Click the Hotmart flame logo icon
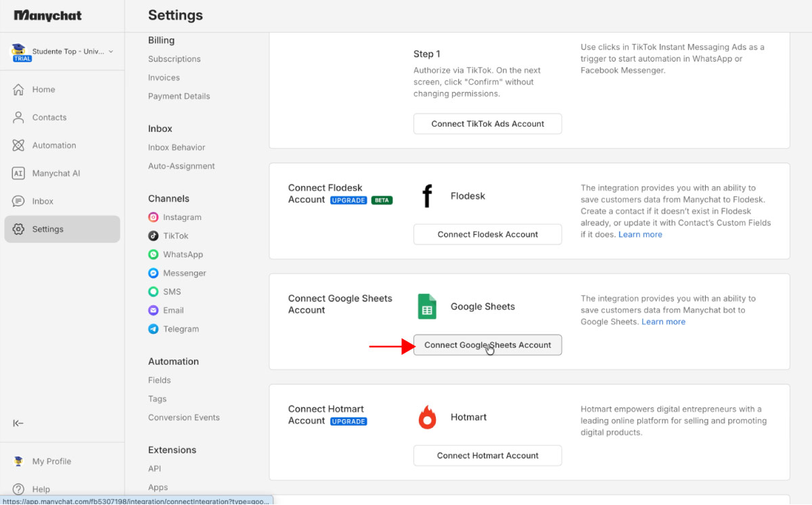812x505 pixels. 427,417
